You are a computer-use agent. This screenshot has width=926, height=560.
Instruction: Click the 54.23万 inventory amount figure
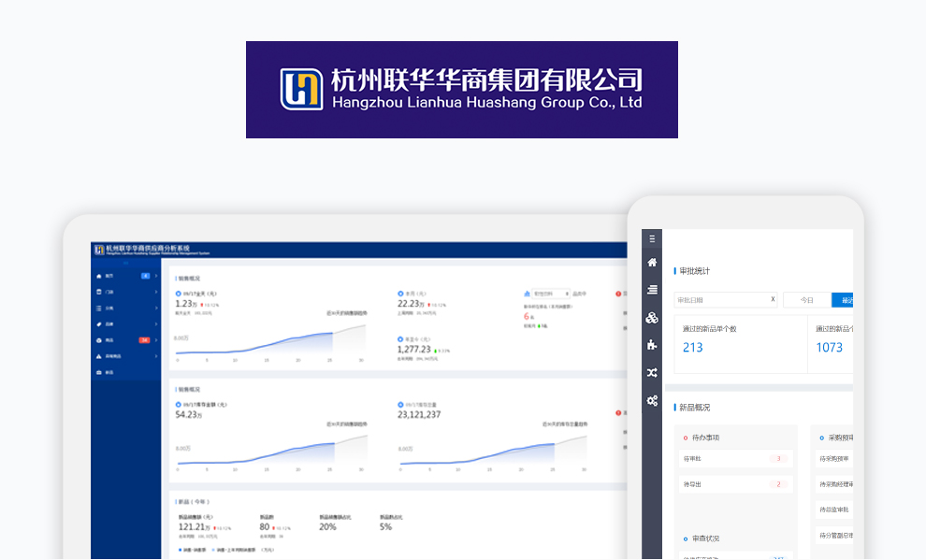(x=188, y=415)
